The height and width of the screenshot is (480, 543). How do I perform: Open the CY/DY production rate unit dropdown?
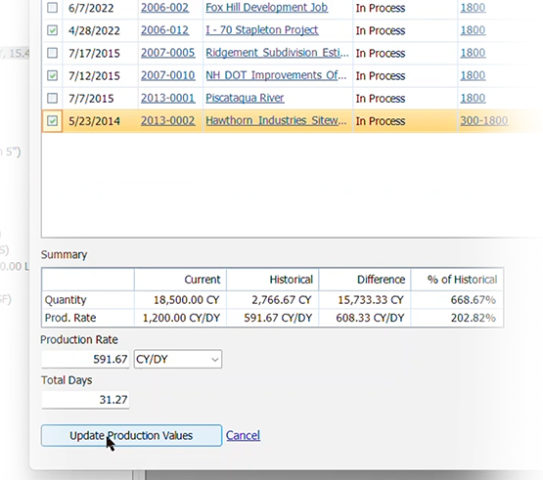click(178, 359)
